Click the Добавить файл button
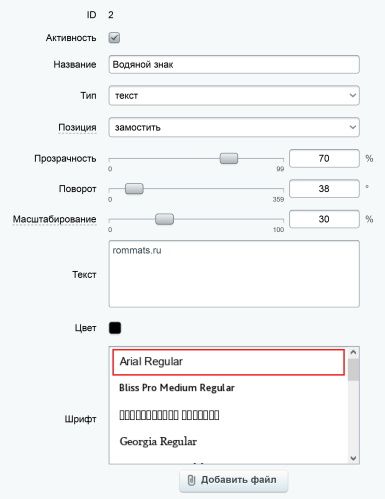 [x=234, y=480]
